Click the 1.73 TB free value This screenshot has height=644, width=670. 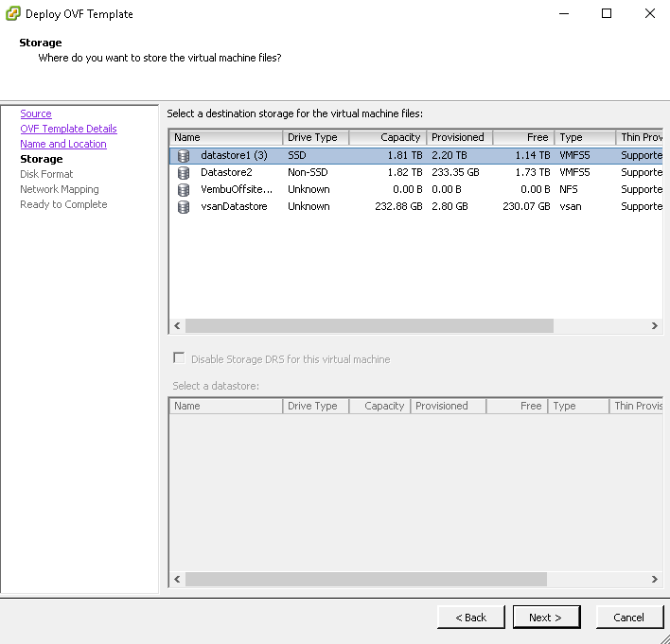[533, 172]
